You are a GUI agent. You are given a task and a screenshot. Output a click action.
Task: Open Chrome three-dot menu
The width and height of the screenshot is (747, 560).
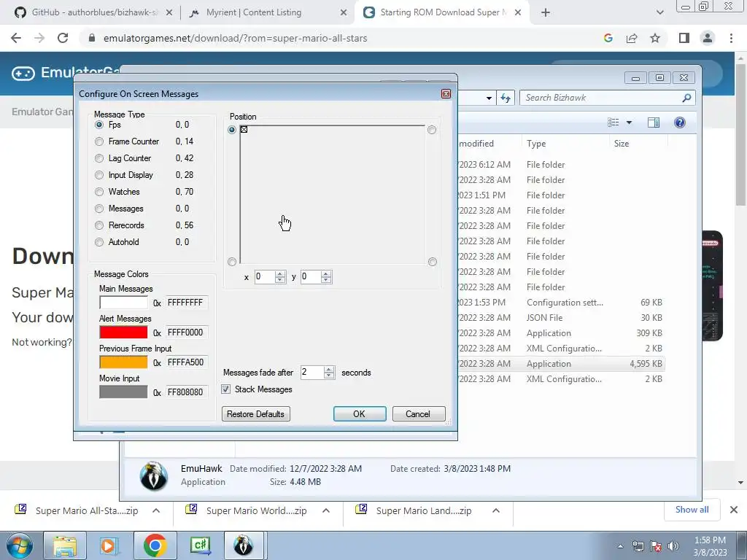(x=731, y=38)
